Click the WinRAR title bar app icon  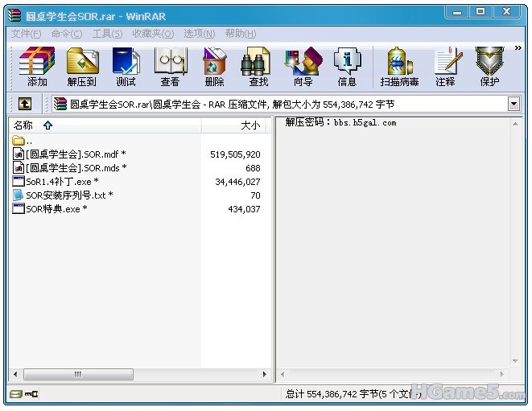15,15
